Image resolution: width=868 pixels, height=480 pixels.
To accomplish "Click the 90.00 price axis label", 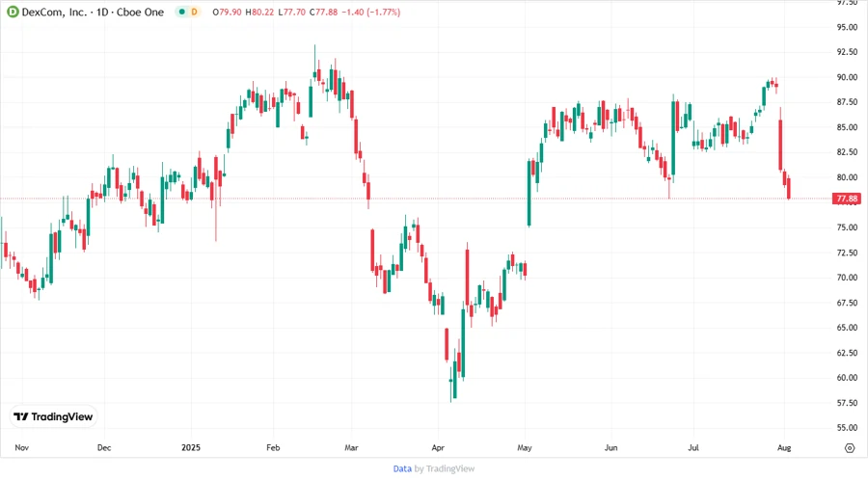I will (x=847, y=77).
